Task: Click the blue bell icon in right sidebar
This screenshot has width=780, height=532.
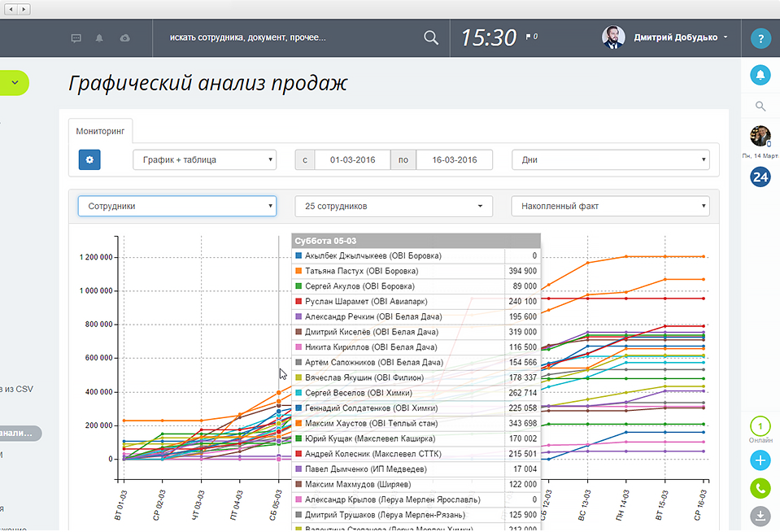Action: pos(760,75)
